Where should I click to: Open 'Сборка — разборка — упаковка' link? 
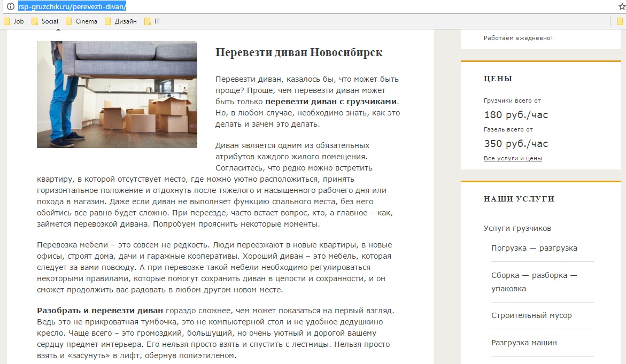pos(534,282)
